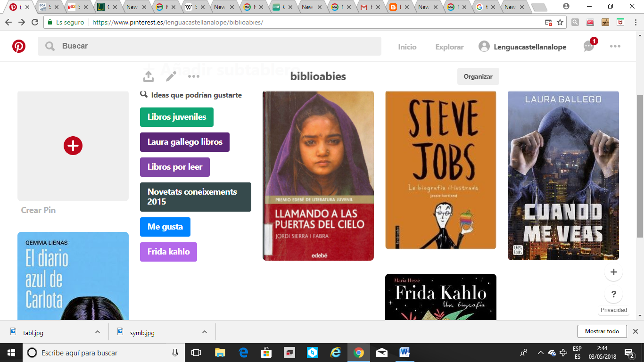Click the user avatar beside Lenguacastellanalope
This screenshot has height=362, width=644.
click(x=484, y=46)
